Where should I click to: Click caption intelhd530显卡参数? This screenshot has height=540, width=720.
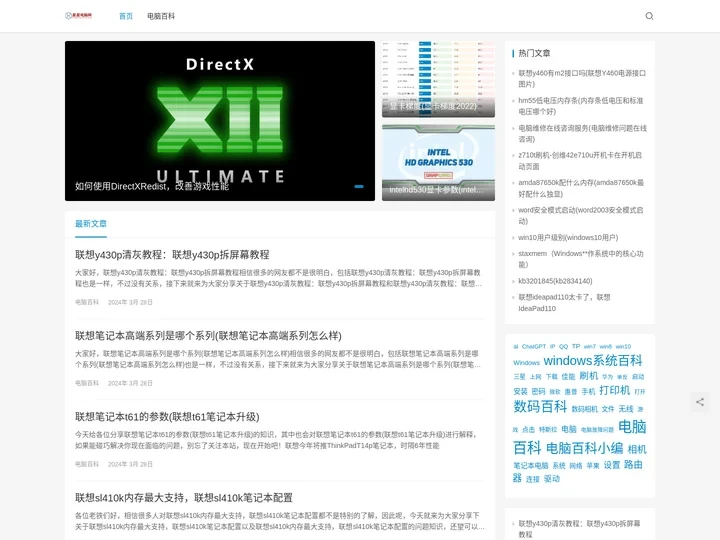(436, 190)
